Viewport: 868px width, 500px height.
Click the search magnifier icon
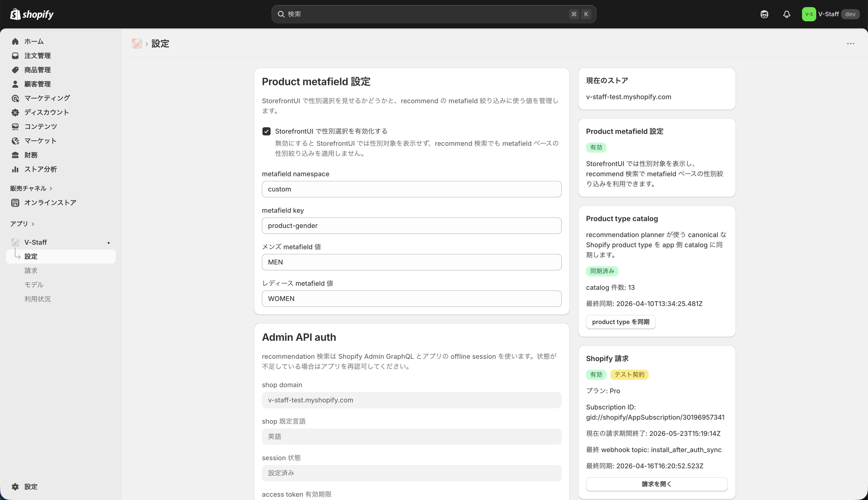[x=281, y=14]
